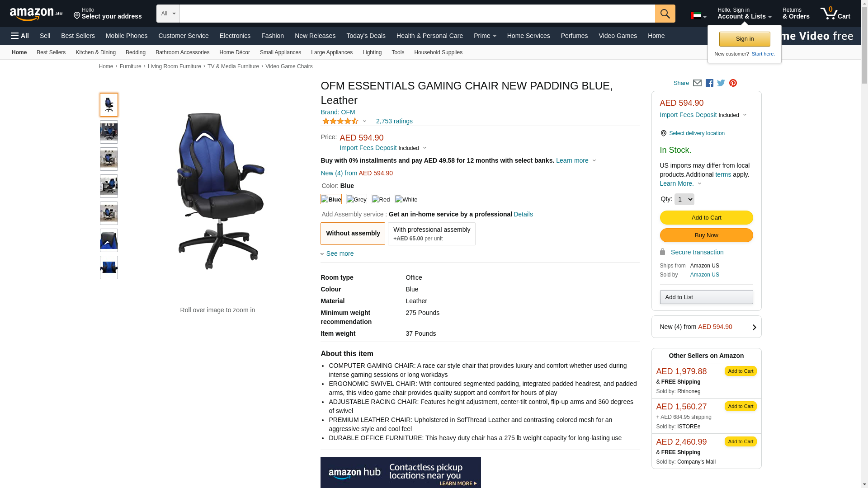The height and width of the screenshot is (488, 868).
Task: Choose the UAE flag language selector
Action: [698, 16]
